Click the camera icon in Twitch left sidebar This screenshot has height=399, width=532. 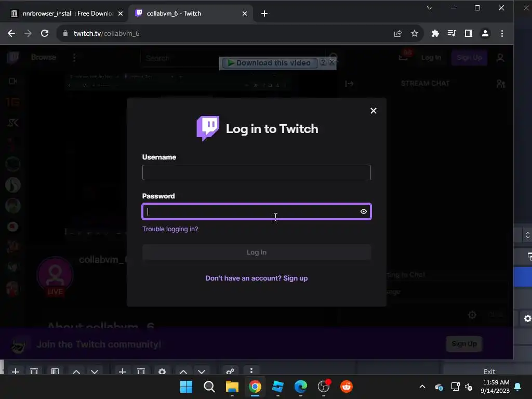click(13, 81)
